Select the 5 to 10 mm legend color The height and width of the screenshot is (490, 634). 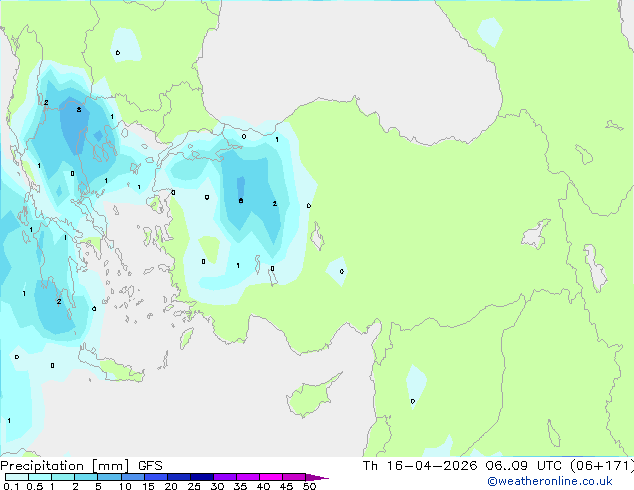point(109,477)
